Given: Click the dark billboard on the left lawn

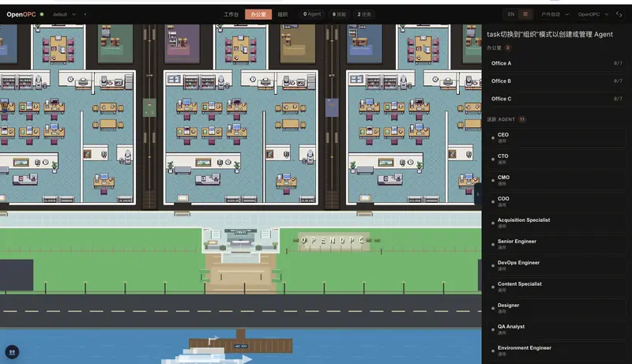Looking at the screenshot, I should pyautogui.click(x=17, y=275).
